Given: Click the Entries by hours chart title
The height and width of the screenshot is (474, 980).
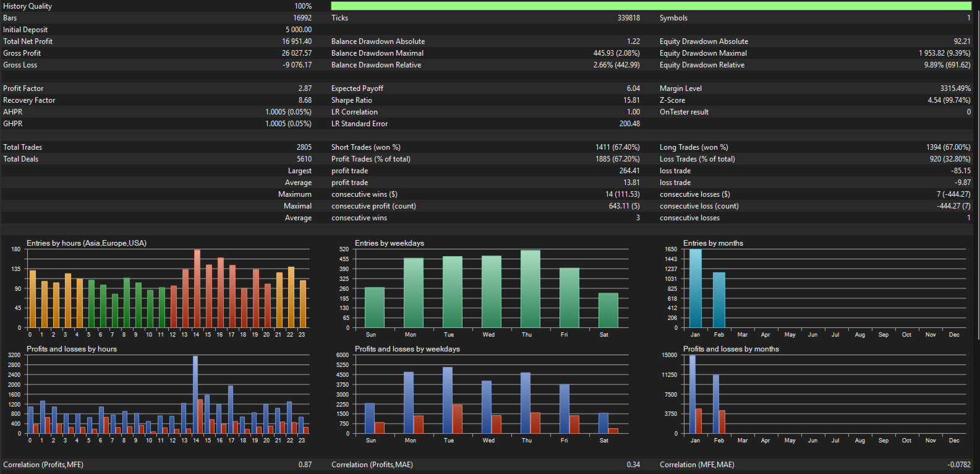Looking at the screenshot, I should (x=86, y=243).
